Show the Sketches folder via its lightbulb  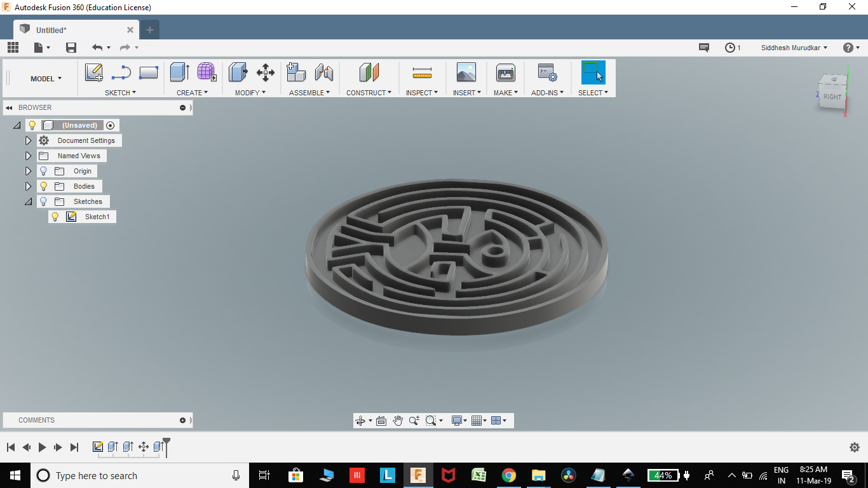(43, 201)
